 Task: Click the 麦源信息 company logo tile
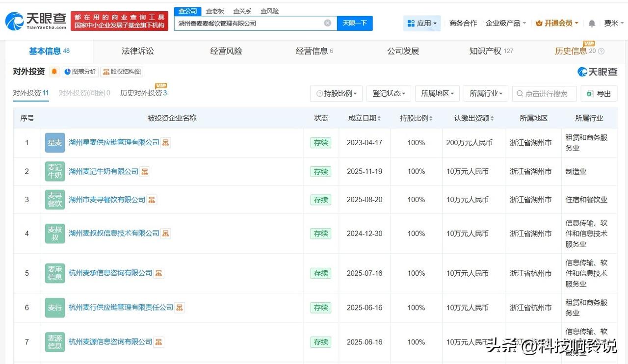pos(55,342)
